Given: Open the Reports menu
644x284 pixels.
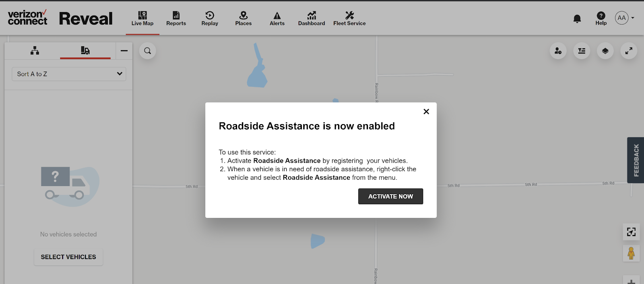Looking at the screenshot, I should coord(176,19).
